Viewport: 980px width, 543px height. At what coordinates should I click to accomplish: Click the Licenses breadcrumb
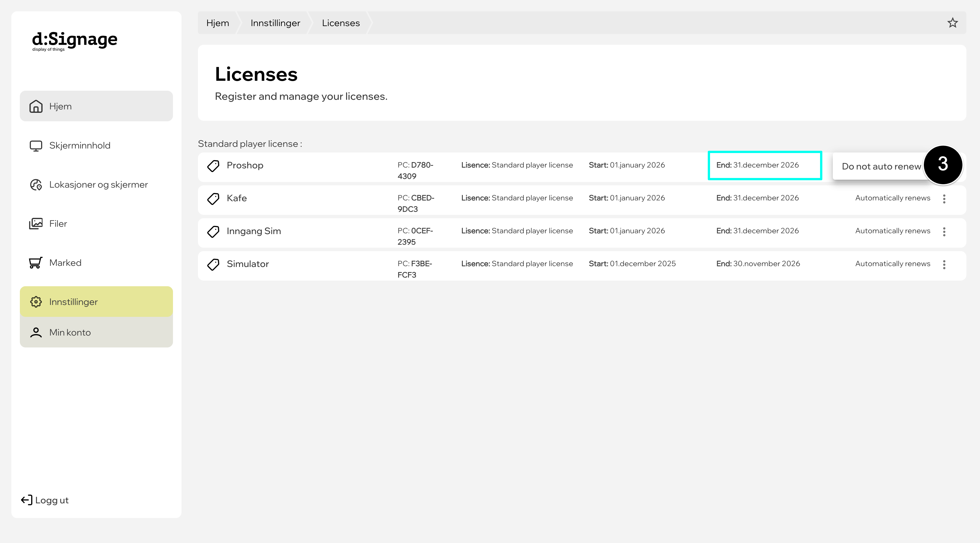coord(341,23)
